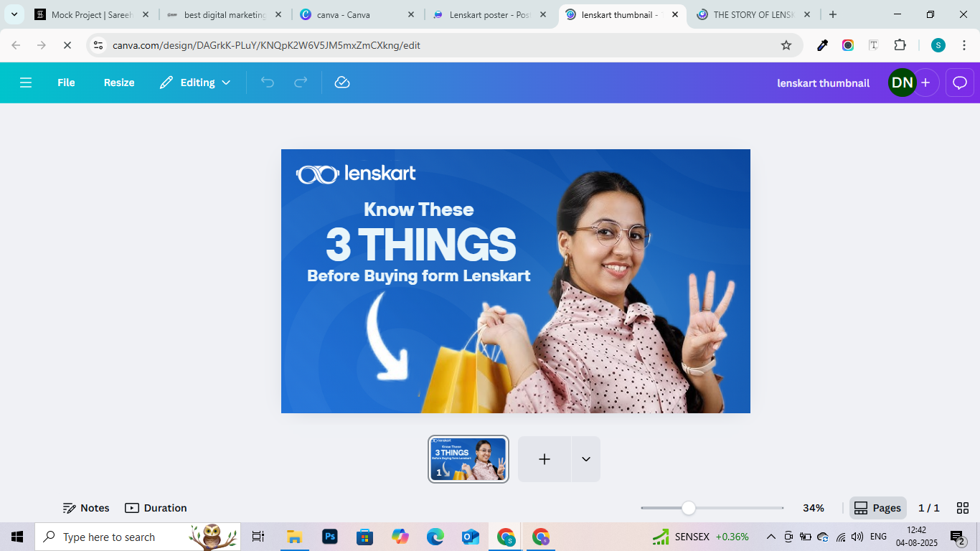
Task: Open the File menu
Action: 66,83
